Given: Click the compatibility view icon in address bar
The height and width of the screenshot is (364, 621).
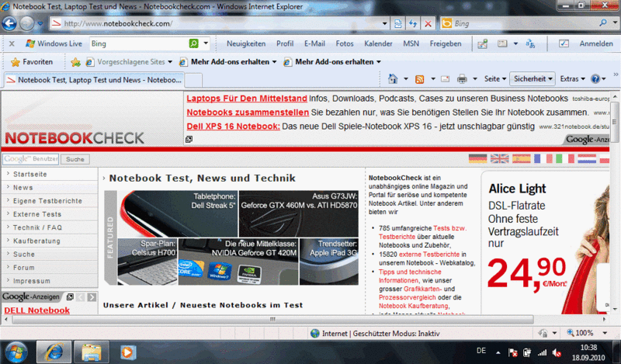Looking at the screenshot, I should [x=397, y=24].
